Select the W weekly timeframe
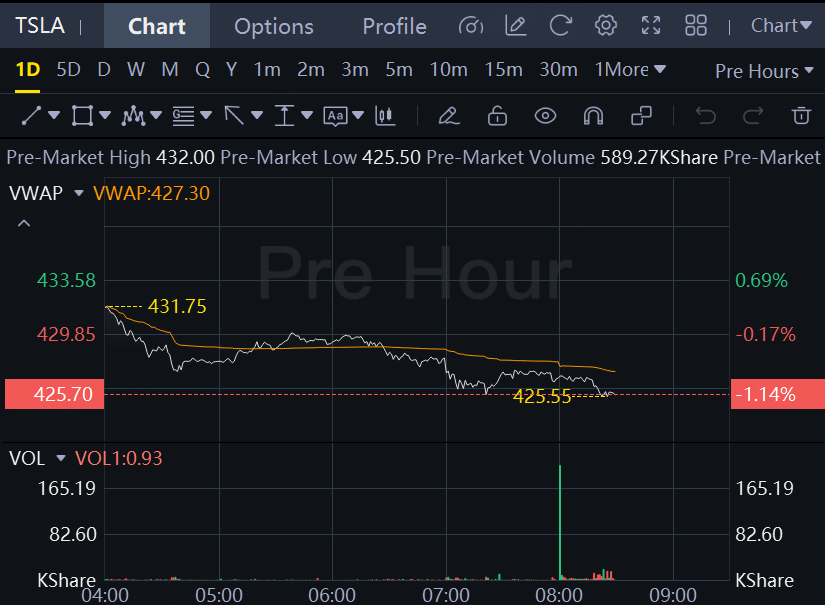The height and width of the screenshot is (605, 825). coord(136,69)
